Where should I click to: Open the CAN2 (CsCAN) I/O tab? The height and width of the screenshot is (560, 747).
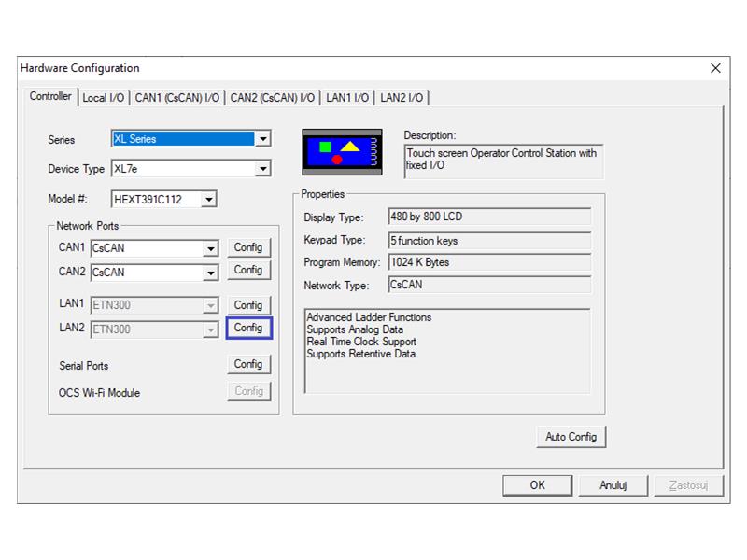(x=272, y=98)
